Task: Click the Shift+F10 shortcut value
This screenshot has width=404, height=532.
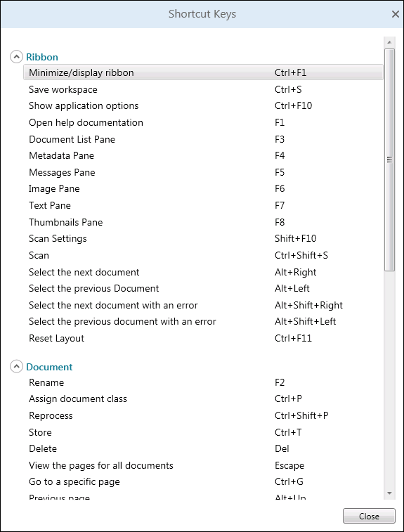Action: 296,238
